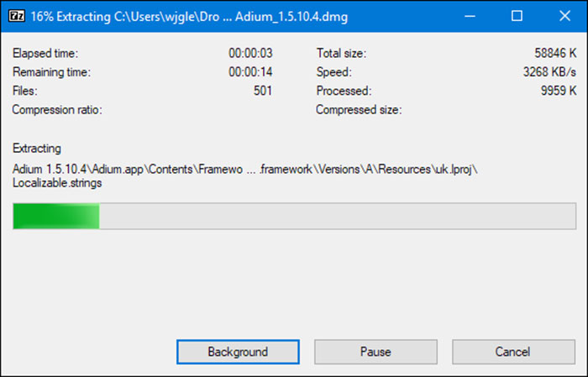Close the extraction window with X
588x377 pixels.
click(562, 16)
